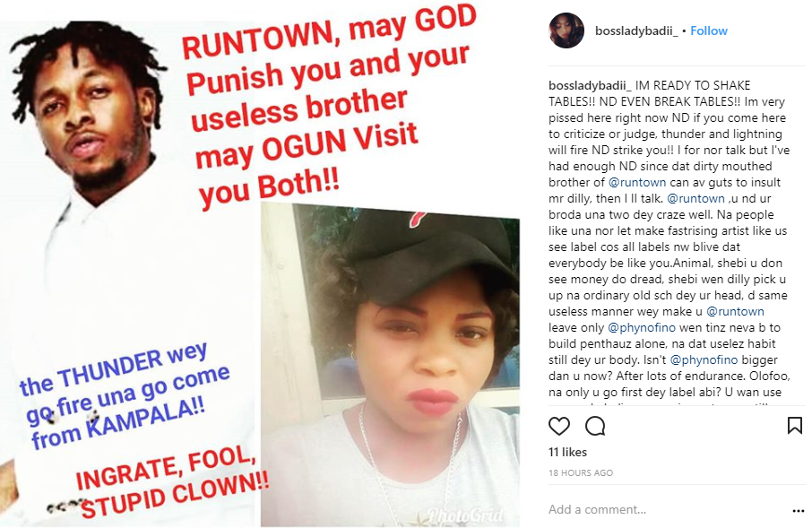Open bossladybadii_ username at the caption start

(x=590, y=85)
